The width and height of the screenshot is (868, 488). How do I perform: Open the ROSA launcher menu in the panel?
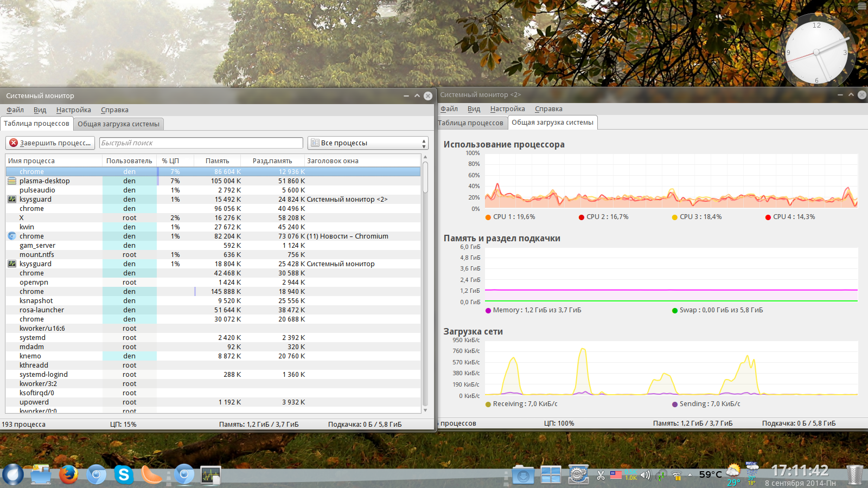12,474
